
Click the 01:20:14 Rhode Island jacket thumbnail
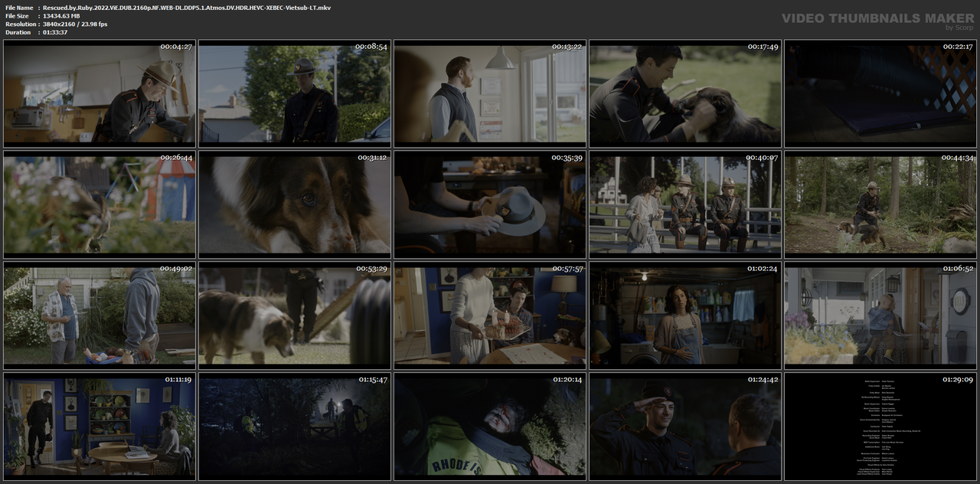click(490, 426)
